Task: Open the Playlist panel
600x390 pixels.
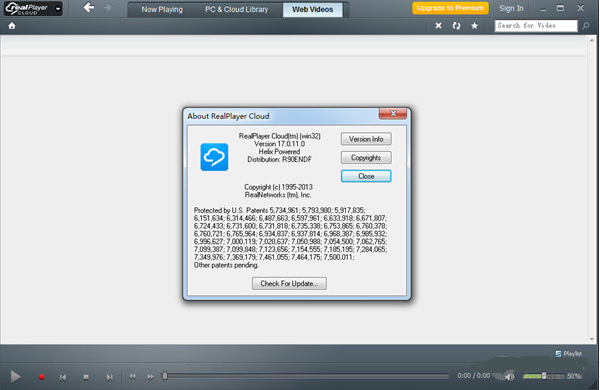Action: [569, 354]
